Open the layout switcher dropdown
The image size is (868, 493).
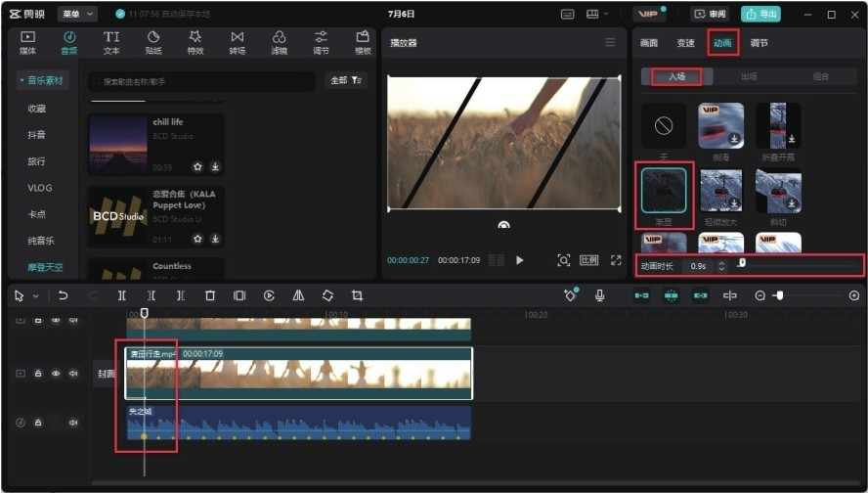(x=597, y=14)
